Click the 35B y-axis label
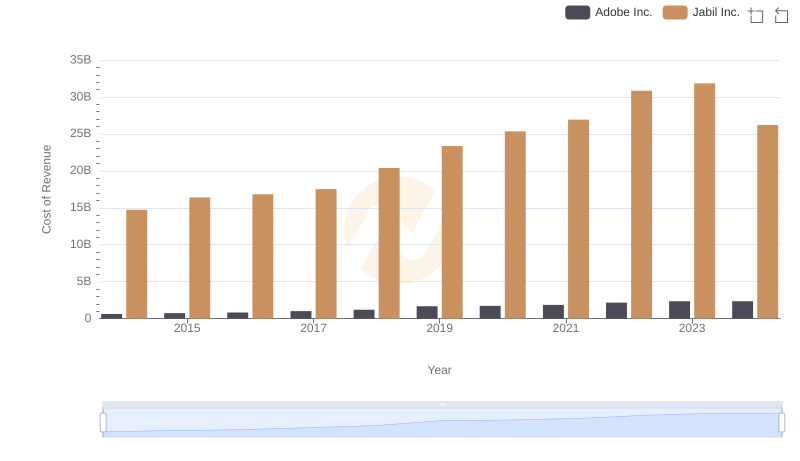The height and width of the screenshot is (461, 800). click(x=81, y=60)
